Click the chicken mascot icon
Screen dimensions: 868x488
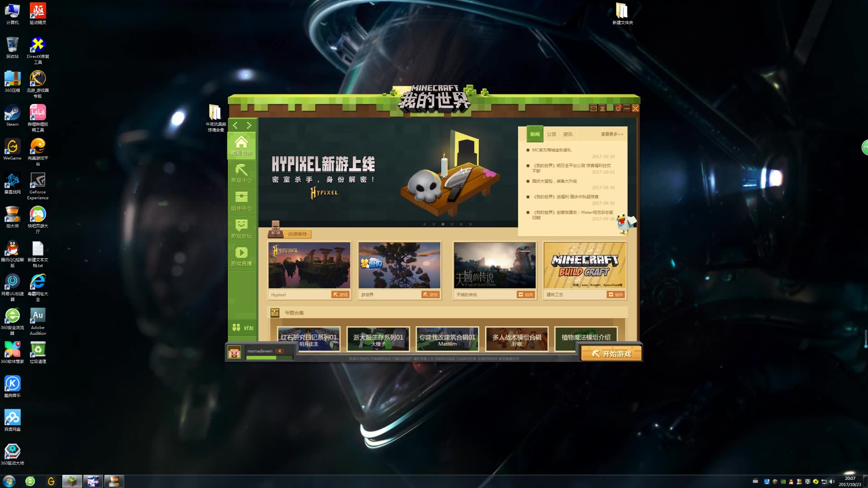click(x=627, y=224)
